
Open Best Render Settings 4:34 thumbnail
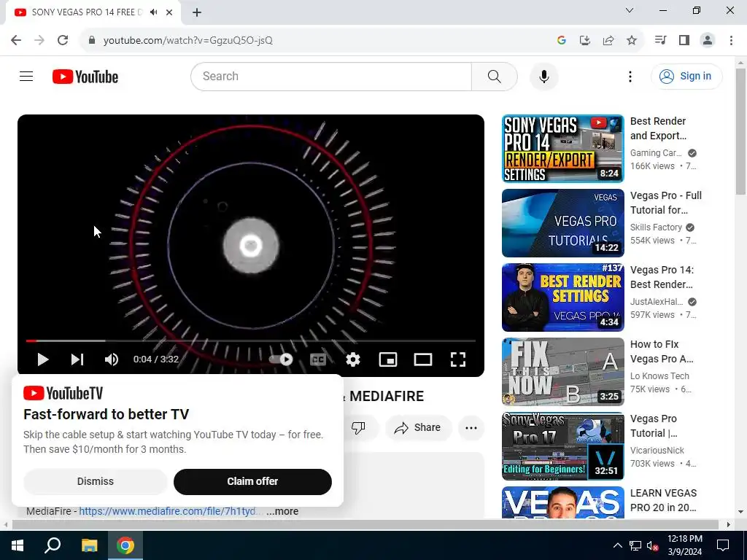point(562,297)
